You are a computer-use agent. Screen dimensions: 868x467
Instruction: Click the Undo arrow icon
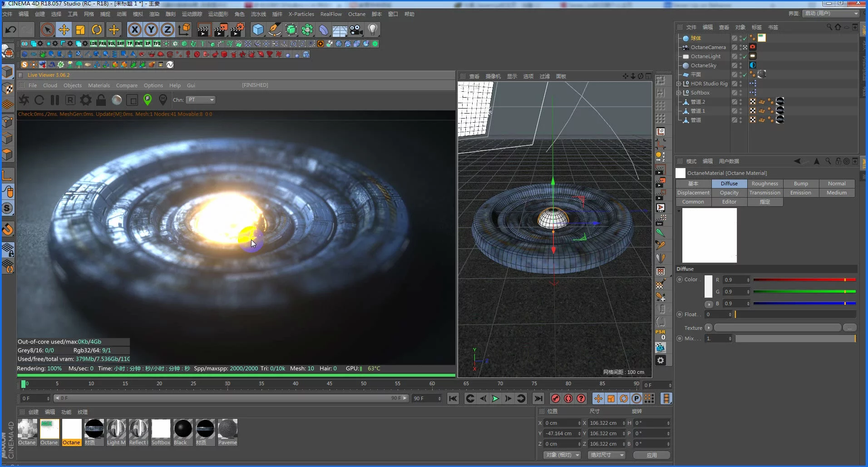10,30
